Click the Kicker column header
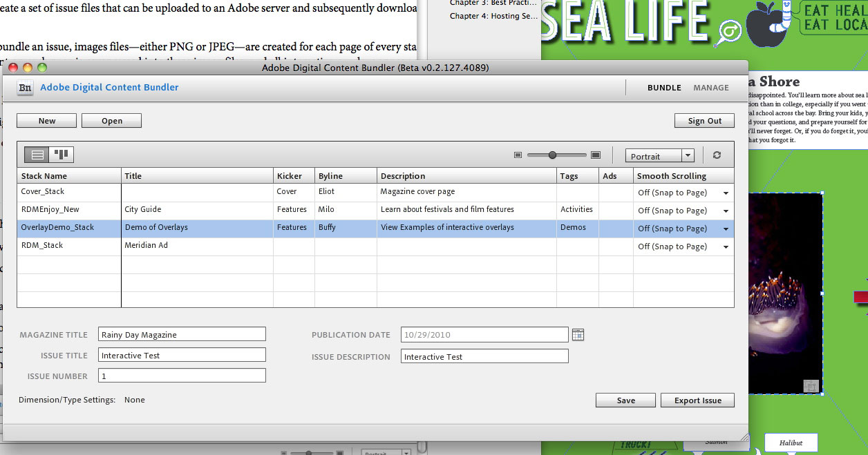This screenshot has height=455, width=868. click(x=294, y=176)
